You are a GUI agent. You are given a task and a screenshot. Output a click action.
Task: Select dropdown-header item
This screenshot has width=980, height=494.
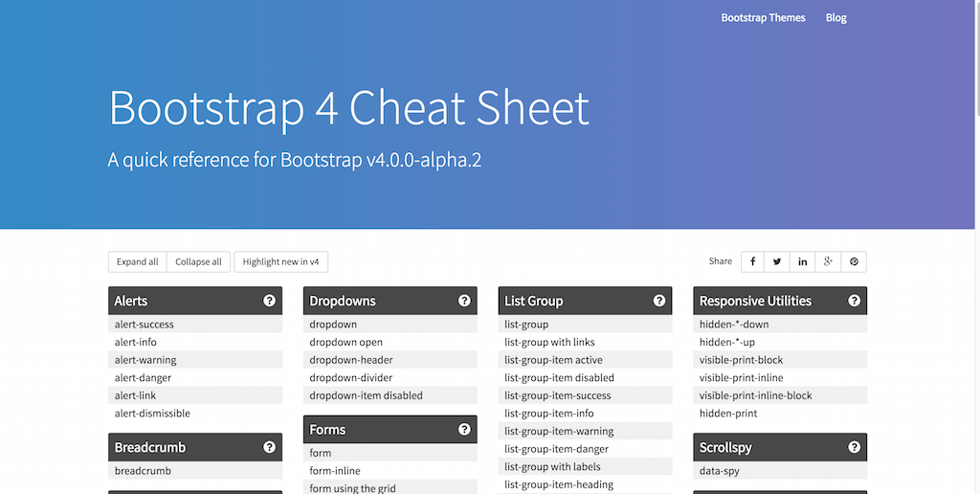[390, 360]
